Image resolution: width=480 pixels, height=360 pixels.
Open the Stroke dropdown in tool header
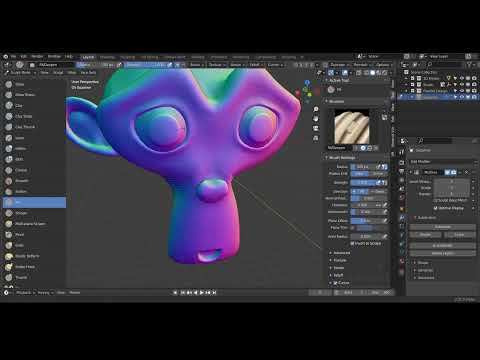(x=237, y=65)
